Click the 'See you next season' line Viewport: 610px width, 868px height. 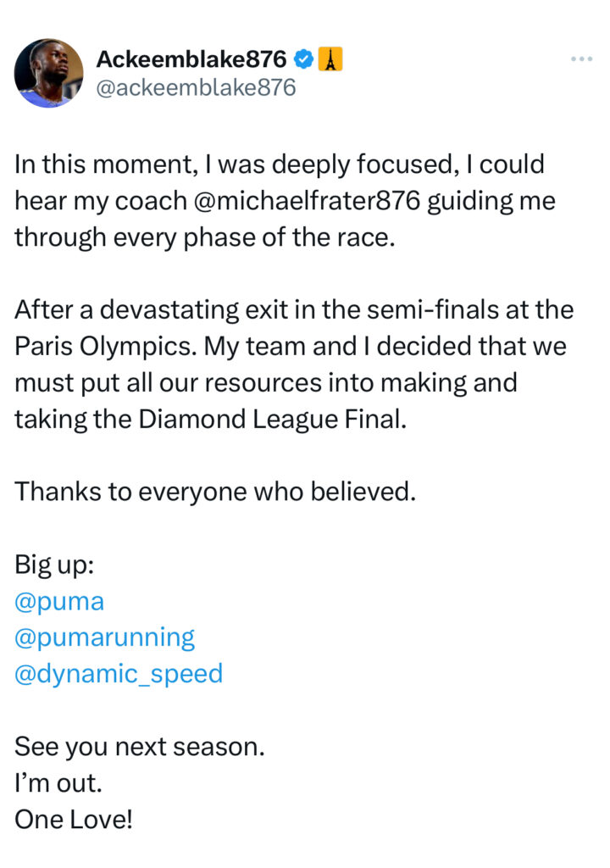pos(140,747)
